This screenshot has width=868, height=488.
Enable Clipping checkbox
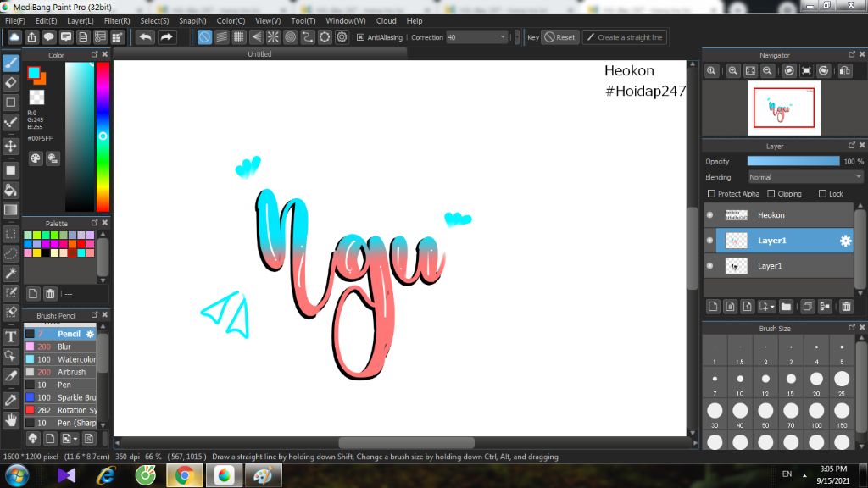pos(771,194)
